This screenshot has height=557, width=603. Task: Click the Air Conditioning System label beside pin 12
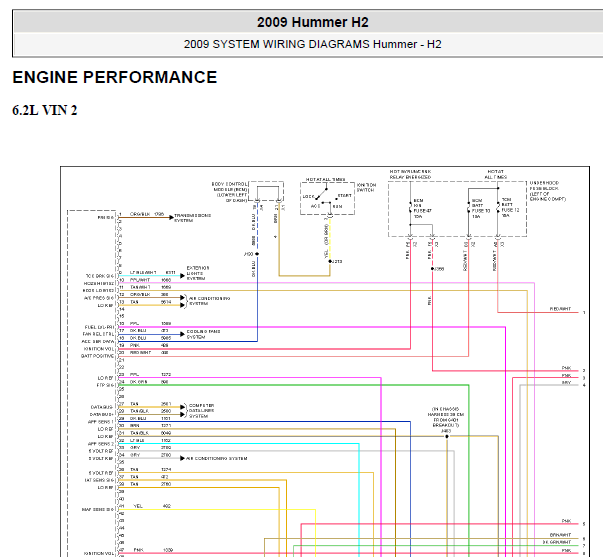click(x=209, y=301)
